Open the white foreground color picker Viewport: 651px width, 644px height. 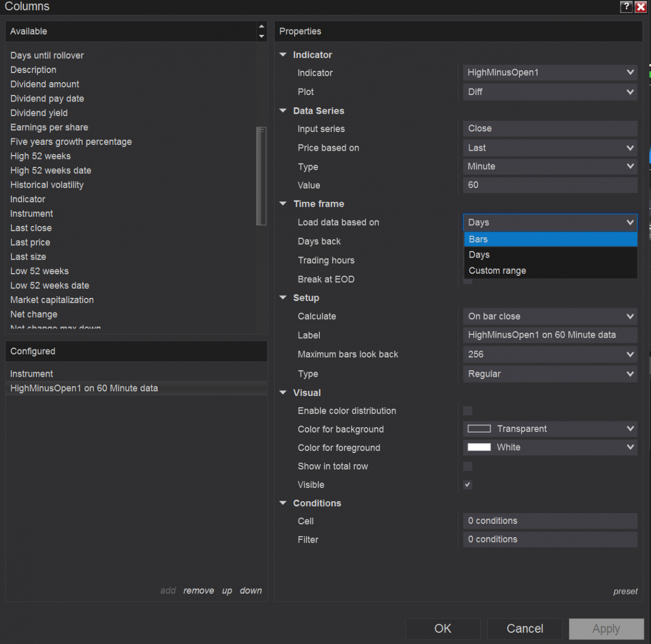click(550, 447)
